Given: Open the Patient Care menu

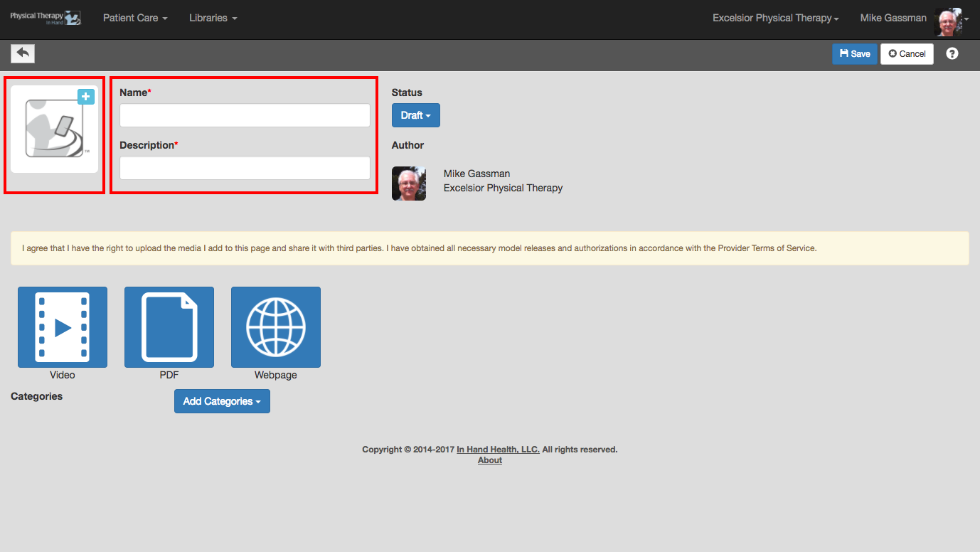Looking at the screenshot, I should 135,18.
